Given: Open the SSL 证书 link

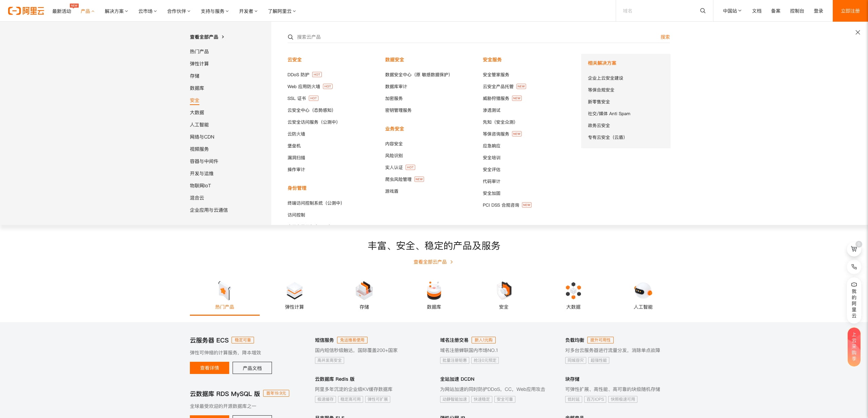Looking at the screenshot, I should click(x=297, y=98).
